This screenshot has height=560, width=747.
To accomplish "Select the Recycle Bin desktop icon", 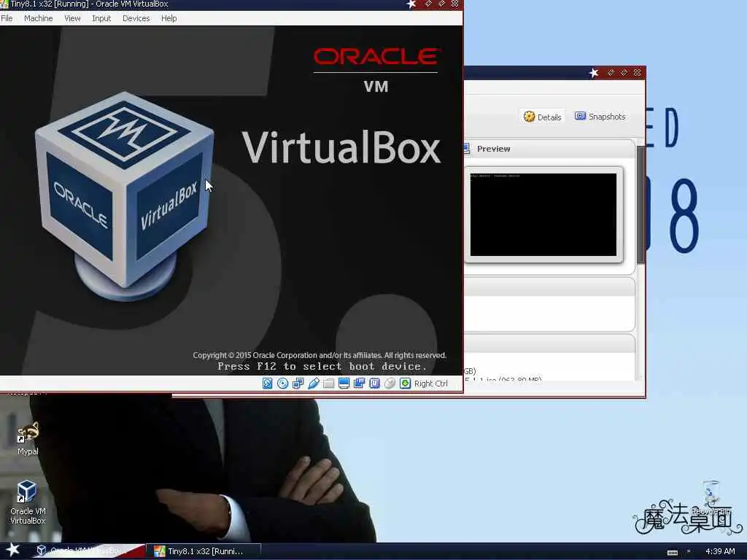I will coord(711,498).
